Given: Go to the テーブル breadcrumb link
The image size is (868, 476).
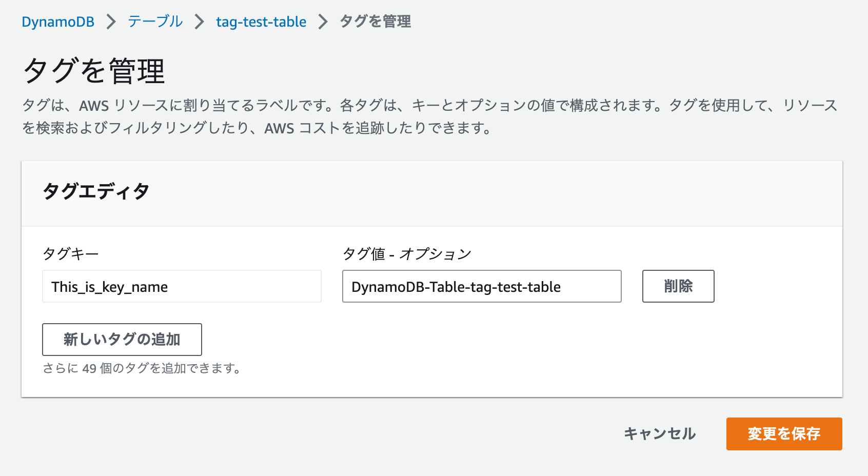Looking at the screenshot, I should (155, 22).
